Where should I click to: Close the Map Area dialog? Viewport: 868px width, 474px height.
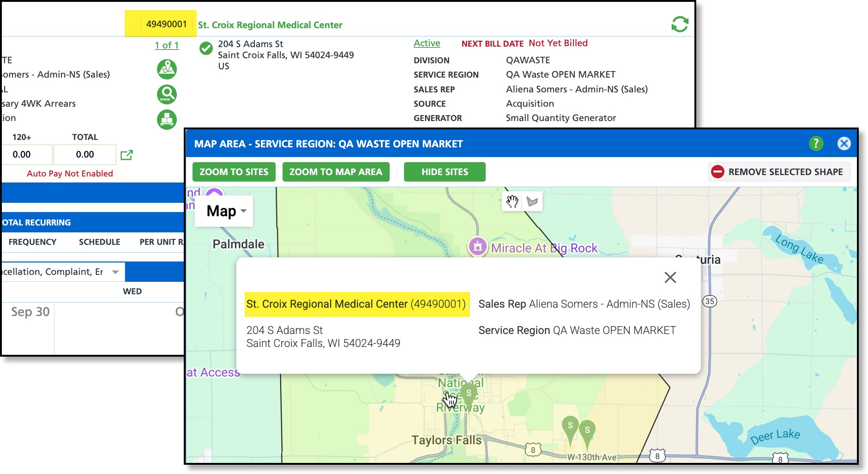pos(844,144)
